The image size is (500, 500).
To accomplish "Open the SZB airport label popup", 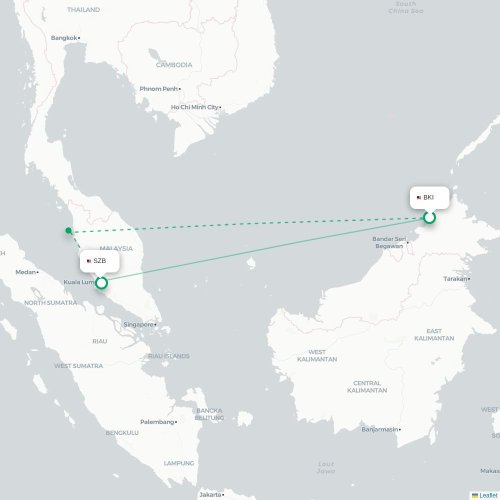I will 99,261.
